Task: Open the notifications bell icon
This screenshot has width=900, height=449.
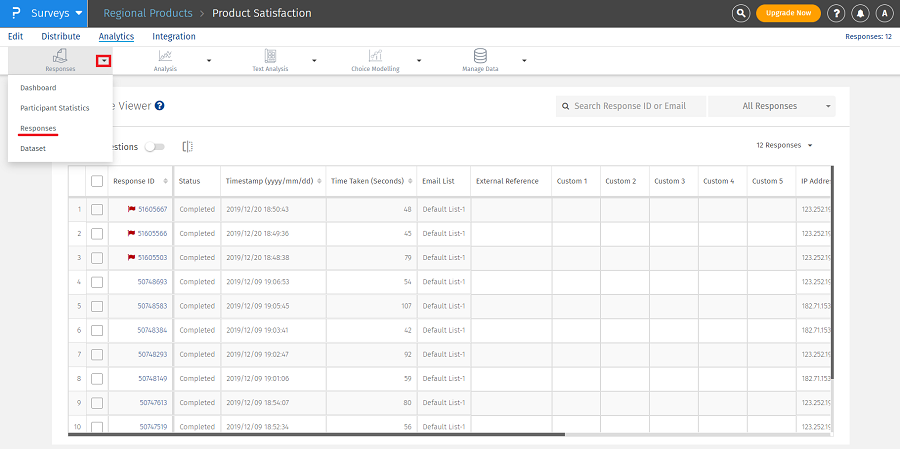Action: pos(860,13)
